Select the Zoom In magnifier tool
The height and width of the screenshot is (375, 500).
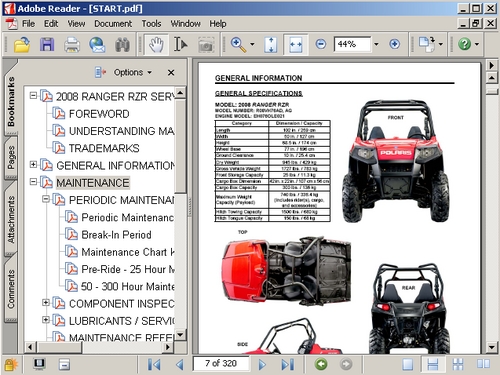(x=238, y=45)
